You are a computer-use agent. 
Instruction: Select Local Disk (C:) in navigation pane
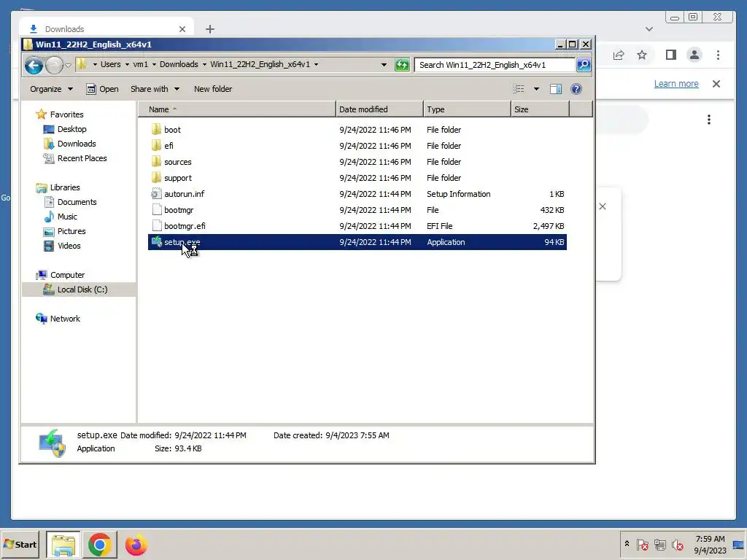pos(79,289)
